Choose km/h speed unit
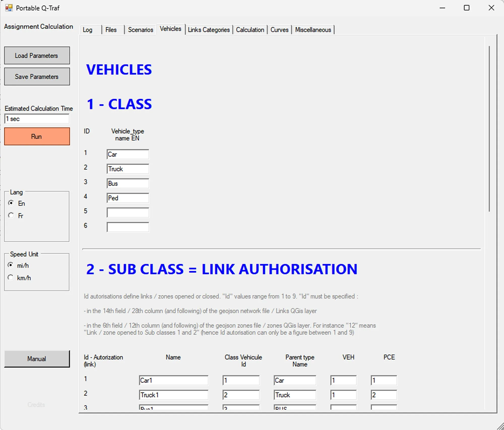 (11, 278)
